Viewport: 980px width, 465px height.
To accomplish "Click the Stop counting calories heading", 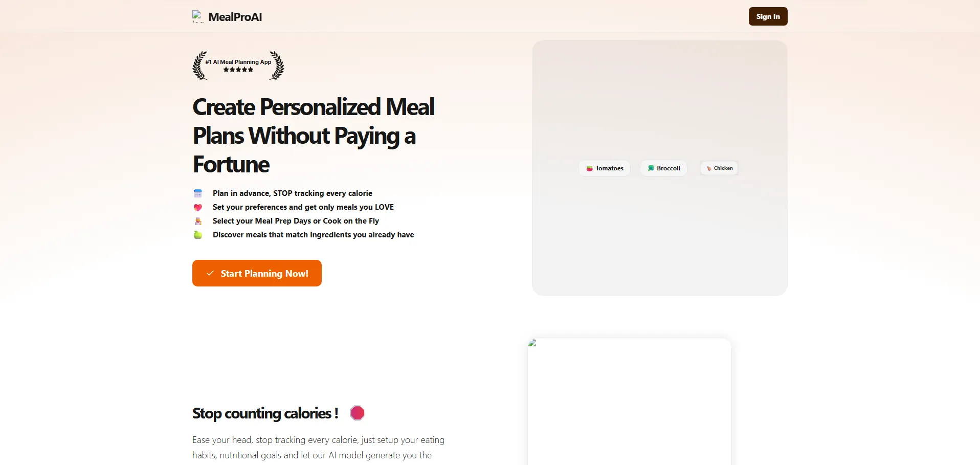I will click(x=265, y=413).
